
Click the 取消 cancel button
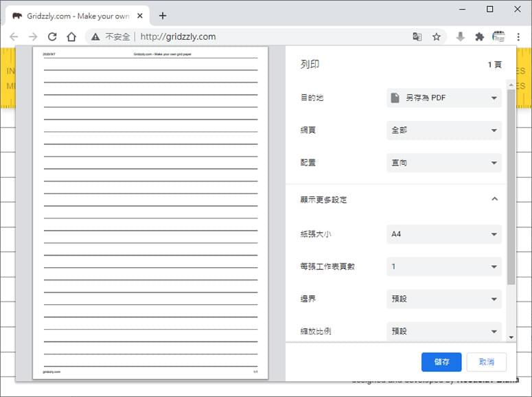pyautogui.click(x=487, y=362)
